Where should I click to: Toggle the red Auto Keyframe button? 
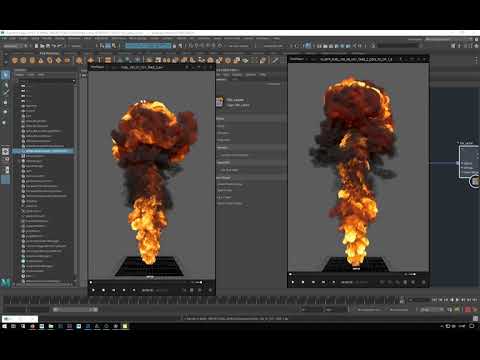pyautogui.click(x=468, y=310)
